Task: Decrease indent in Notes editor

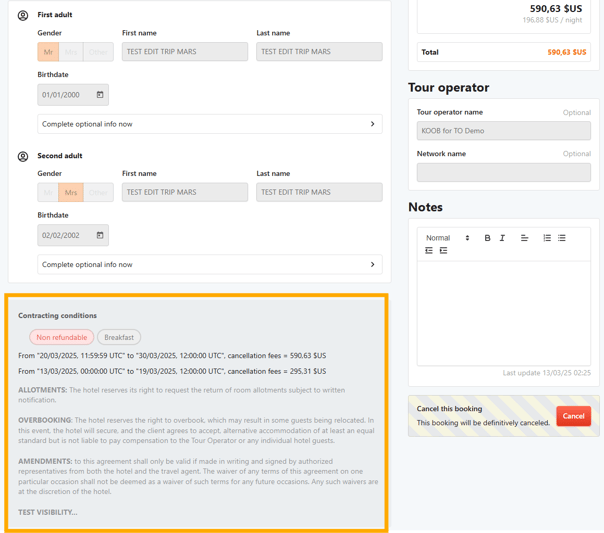Action: [429, 251]
